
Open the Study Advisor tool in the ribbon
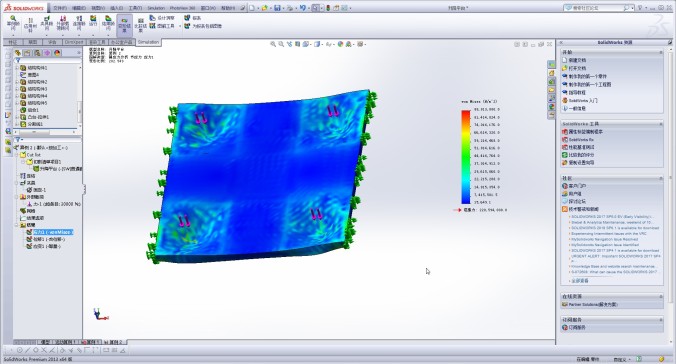coord(13,23)
